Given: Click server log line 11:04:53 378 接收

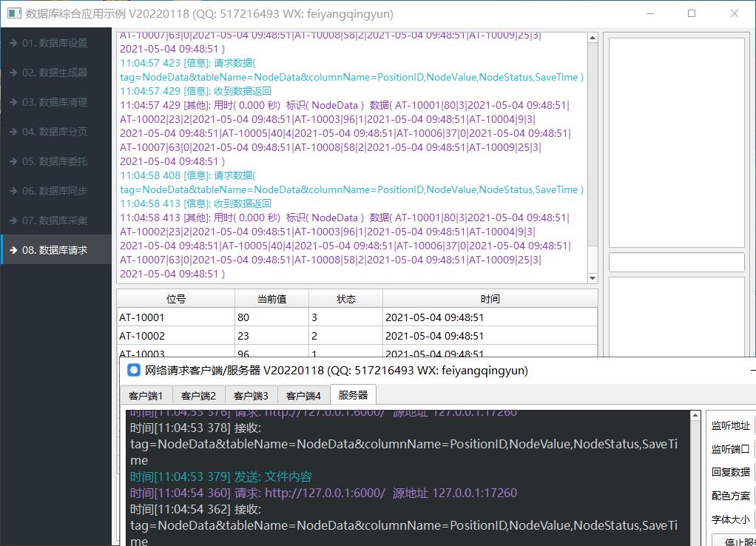Looking at the screenshot, I should [196, 428].
